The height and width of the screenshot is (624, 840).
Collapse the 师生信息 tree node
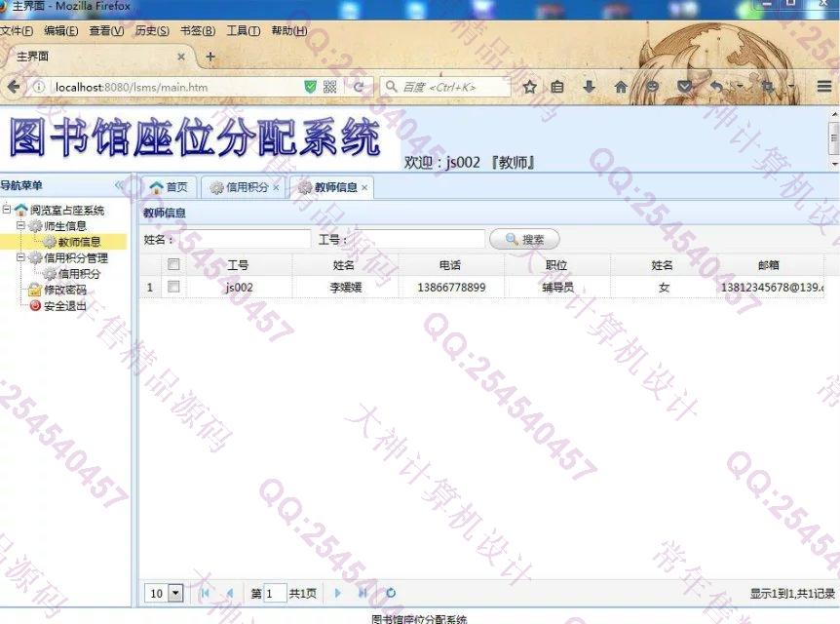coord(20,225)
